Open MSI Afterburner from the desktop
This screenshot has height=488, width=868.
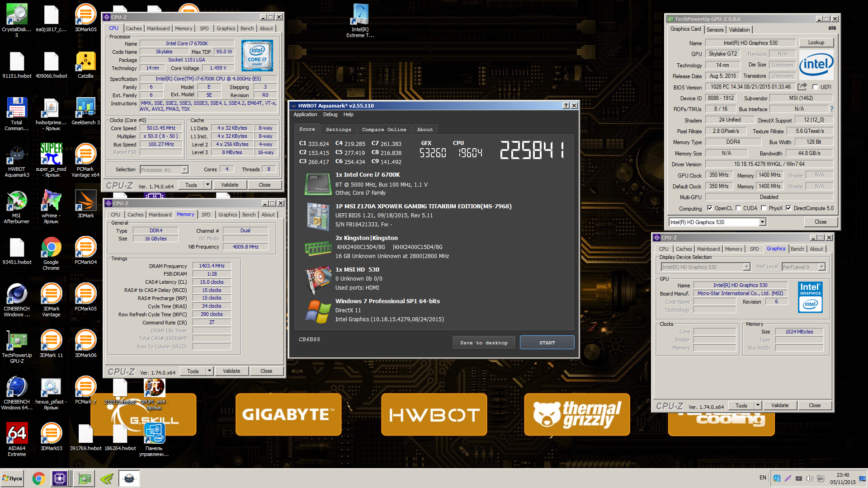click(17, 207)
